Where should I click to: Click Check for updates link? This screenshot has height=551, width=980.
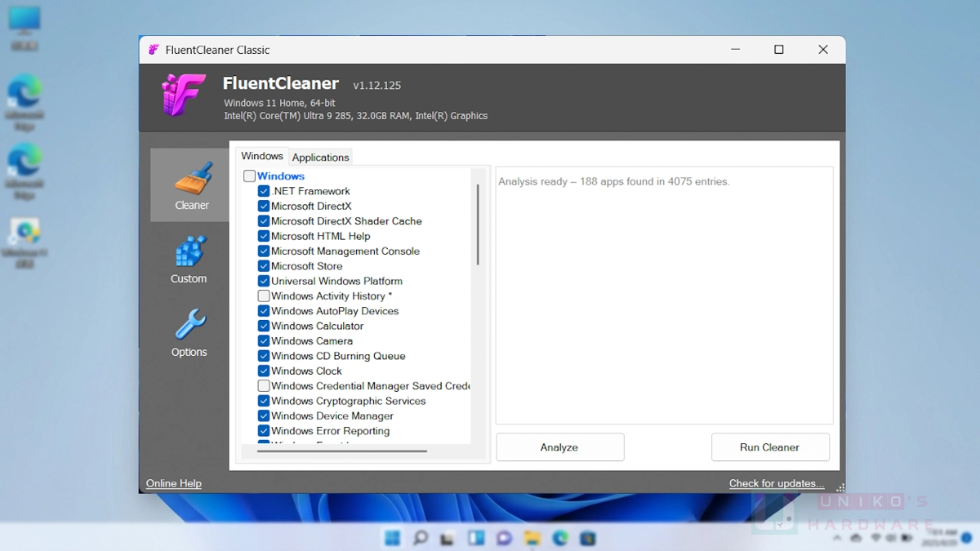(x=777, y=483)
